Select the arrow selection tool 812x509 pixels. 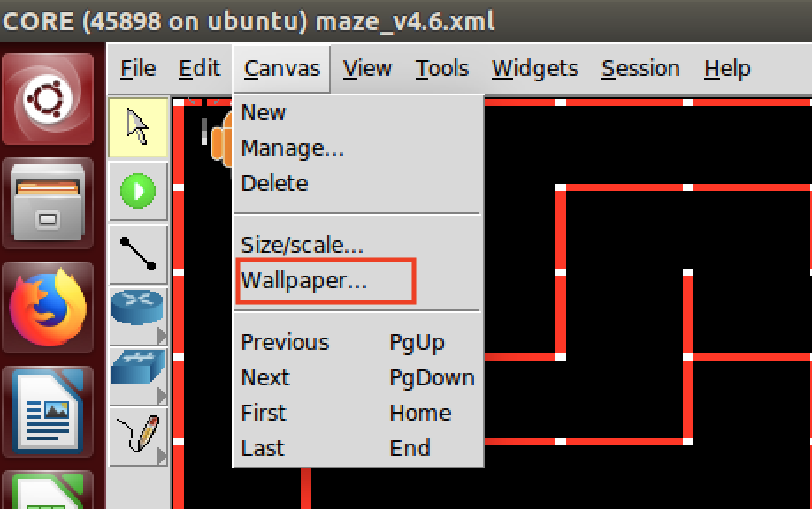click(139, 128)
